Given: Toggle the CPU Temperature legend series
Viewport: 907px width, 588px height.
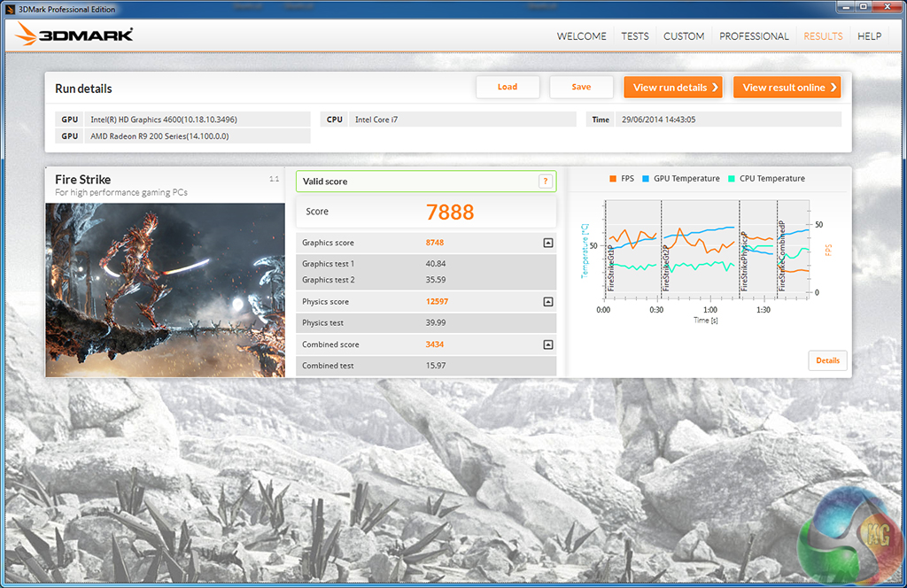Looking at the screenshot, I should [x=765, y=179].
